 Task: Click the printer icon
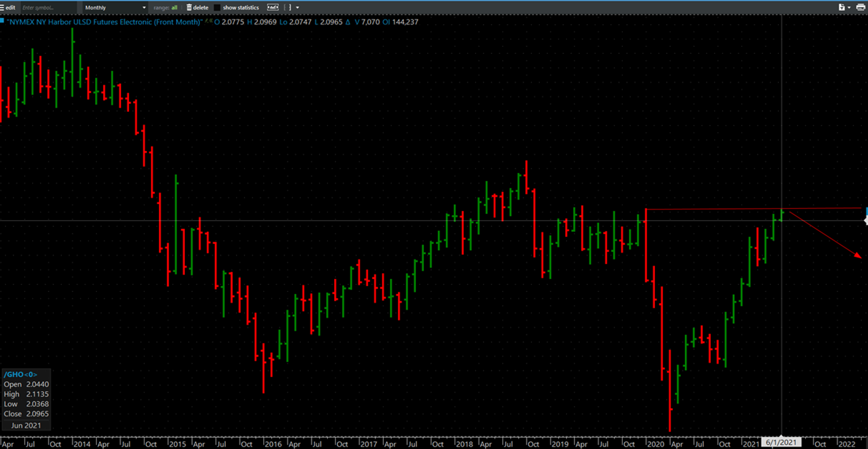coord(861,7)
